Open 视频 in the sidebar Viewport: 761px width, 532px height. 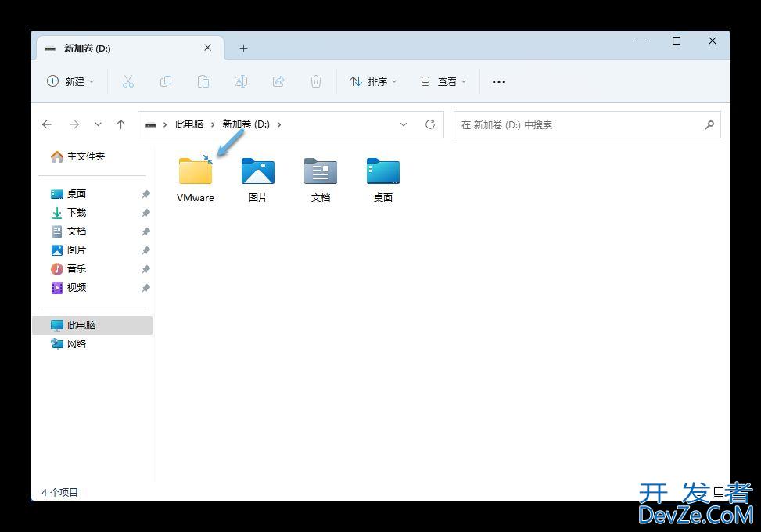pos(68,288)
